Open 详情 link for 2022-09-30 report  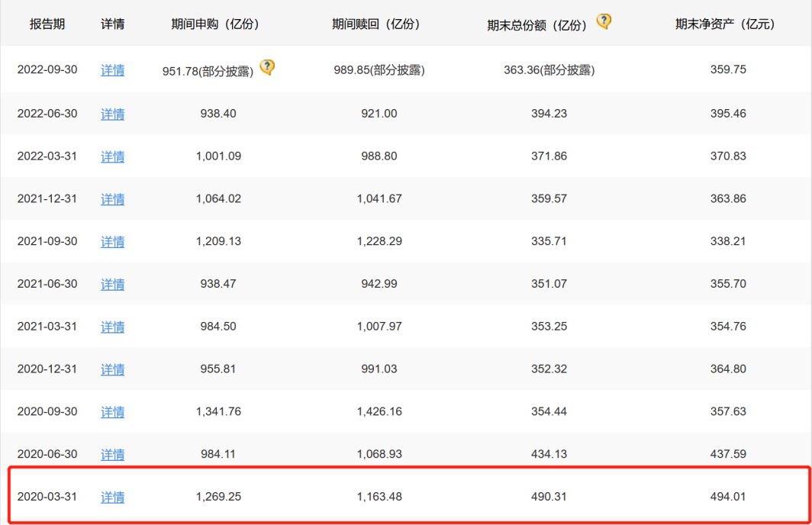click(112, 70)
